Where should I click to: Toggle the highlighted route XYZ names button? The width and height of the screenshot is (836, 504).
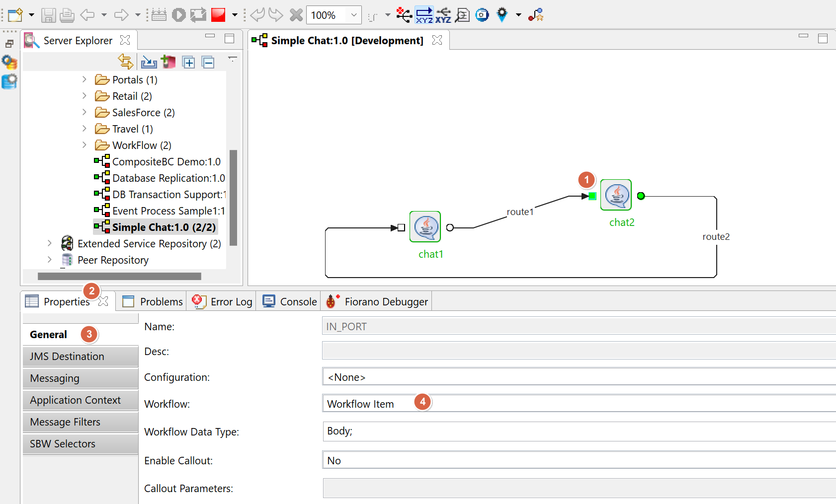tap(424, 15)
